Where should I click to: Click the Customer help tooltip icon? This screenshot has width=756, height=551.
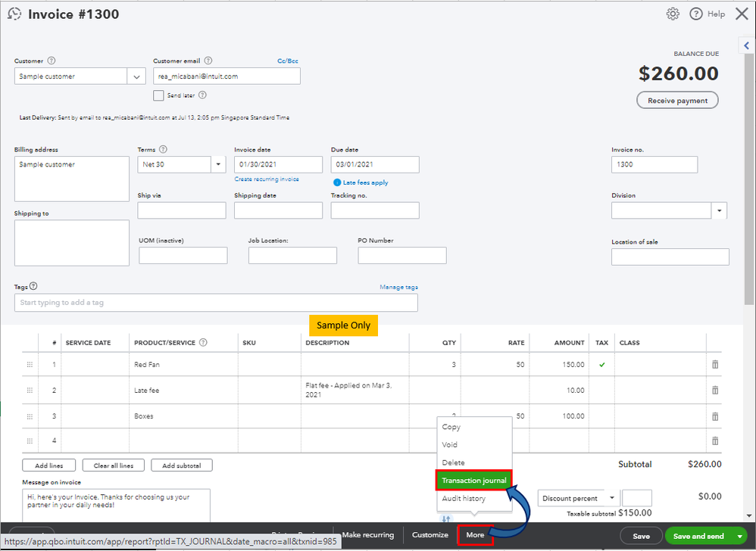52,61
